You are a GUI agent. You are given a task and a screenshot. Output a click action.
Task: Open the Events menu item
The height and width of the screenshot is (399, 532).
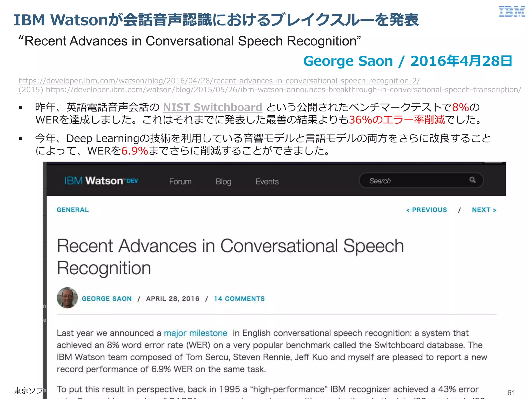pos(267,181)
